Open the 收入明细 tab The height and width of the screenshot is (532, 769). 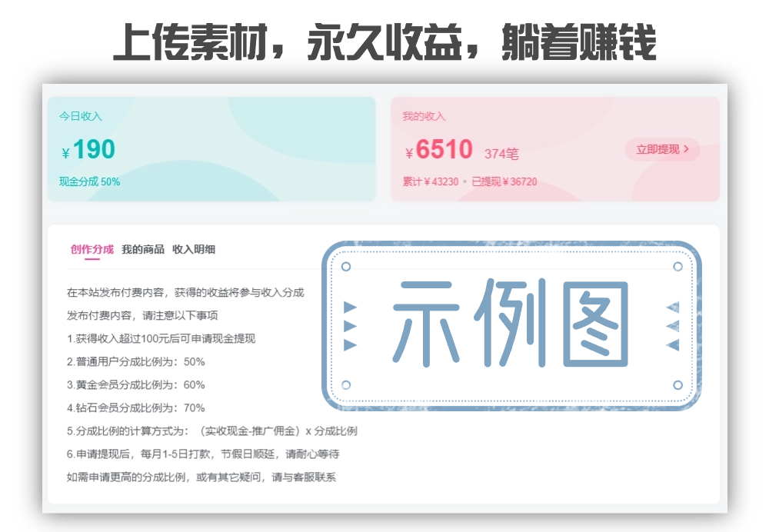click(193, 248)
